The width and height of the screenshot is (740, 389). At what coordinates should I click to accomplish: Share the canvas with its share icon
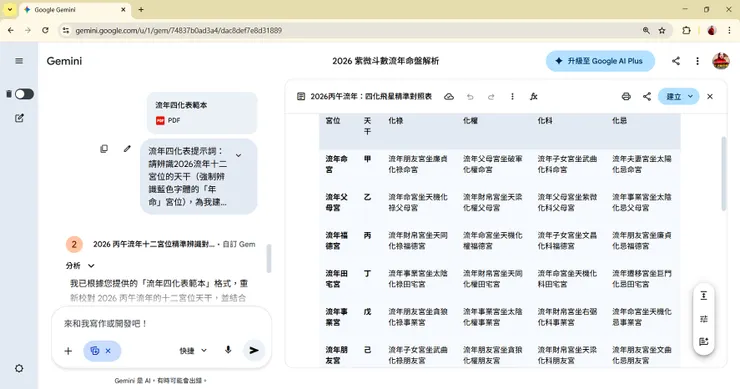pos(647,96)
